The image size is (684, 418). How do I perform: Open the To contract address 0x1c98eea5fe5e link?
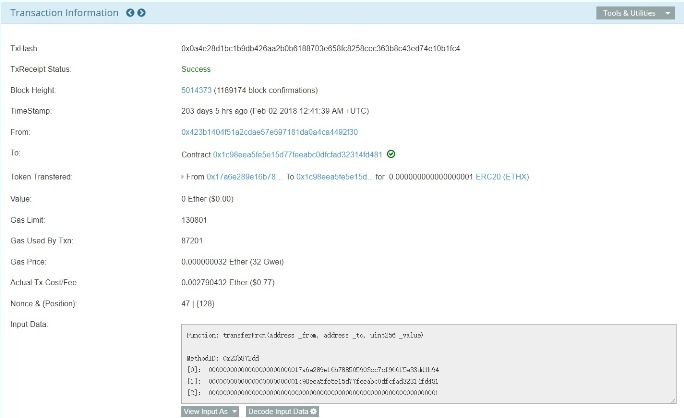(x=297, y=154)
